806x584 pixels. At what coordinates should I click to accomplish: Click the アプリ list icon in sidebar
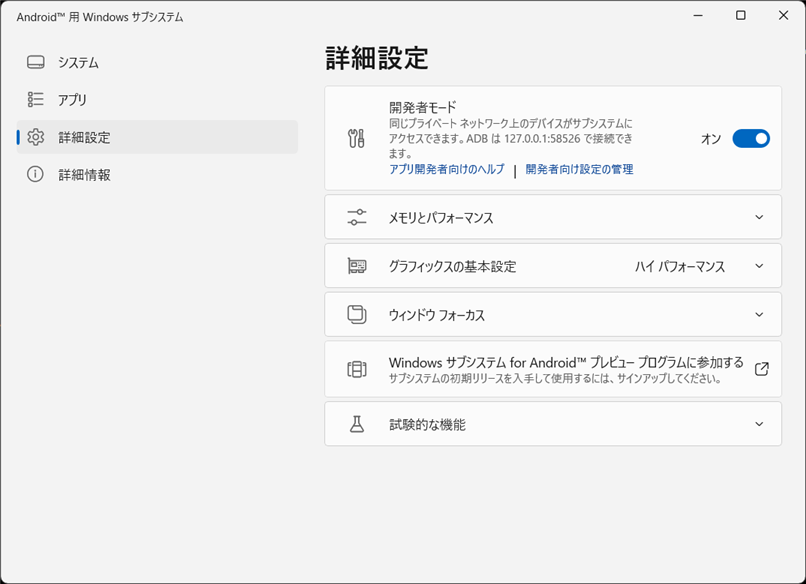(x=35, y=99)
